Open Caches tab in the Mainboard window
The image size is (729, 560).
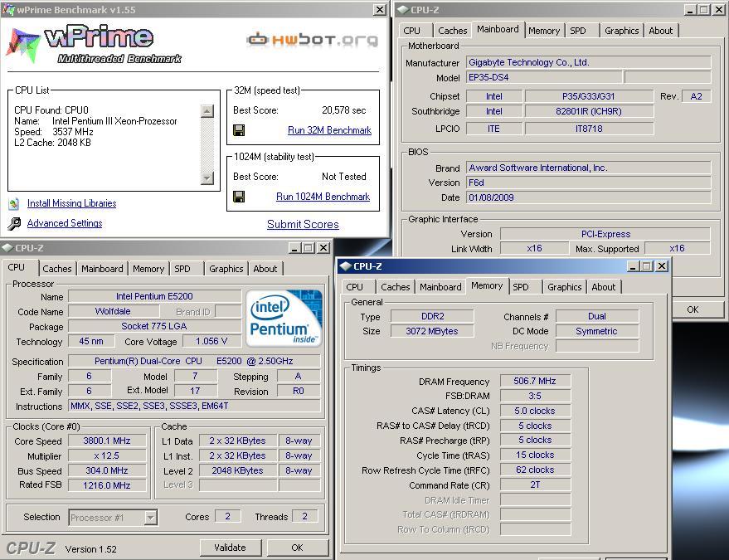click(452, 30)
